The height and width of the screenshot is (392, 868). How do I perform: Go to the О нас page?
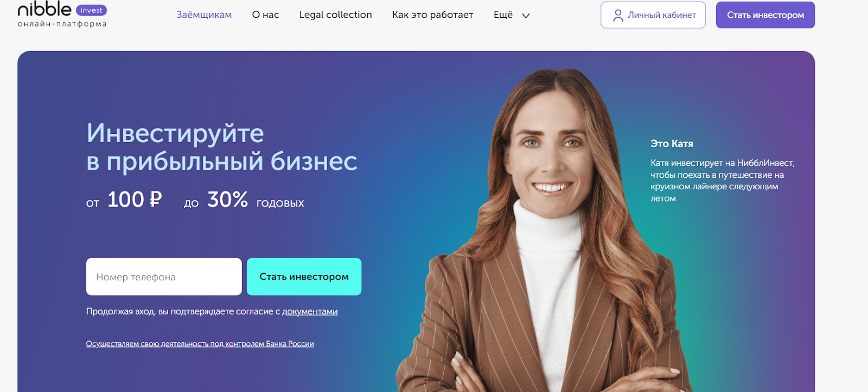tap(265, 15)
